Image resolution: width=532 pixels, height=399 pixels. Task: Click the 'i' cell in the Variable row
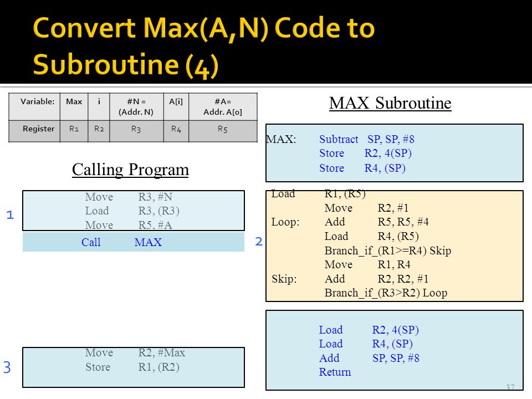coord(99,106)
